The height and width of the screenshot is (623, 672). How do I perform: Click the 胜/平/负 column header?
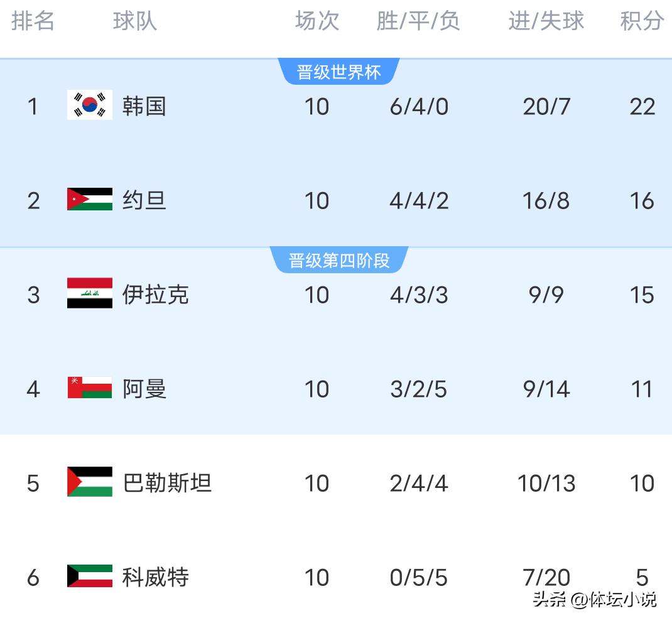418,21
